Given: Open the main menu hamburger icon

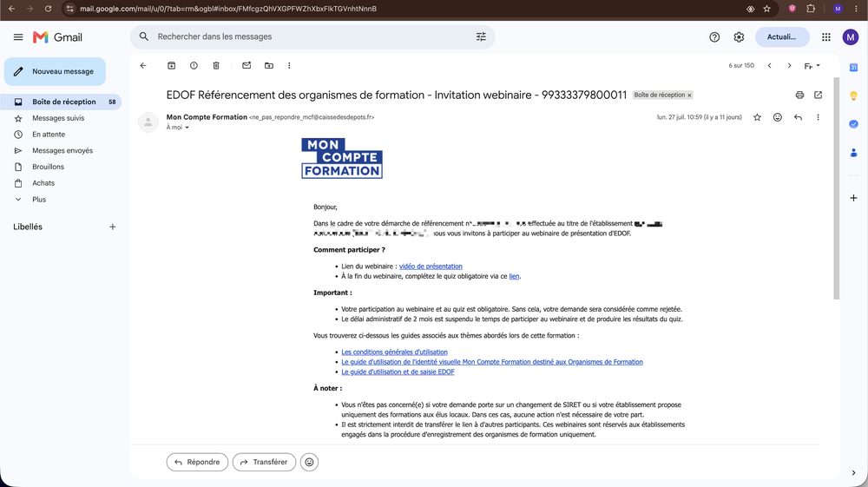Looking at the screenshot, I should [x=18, y=37].
